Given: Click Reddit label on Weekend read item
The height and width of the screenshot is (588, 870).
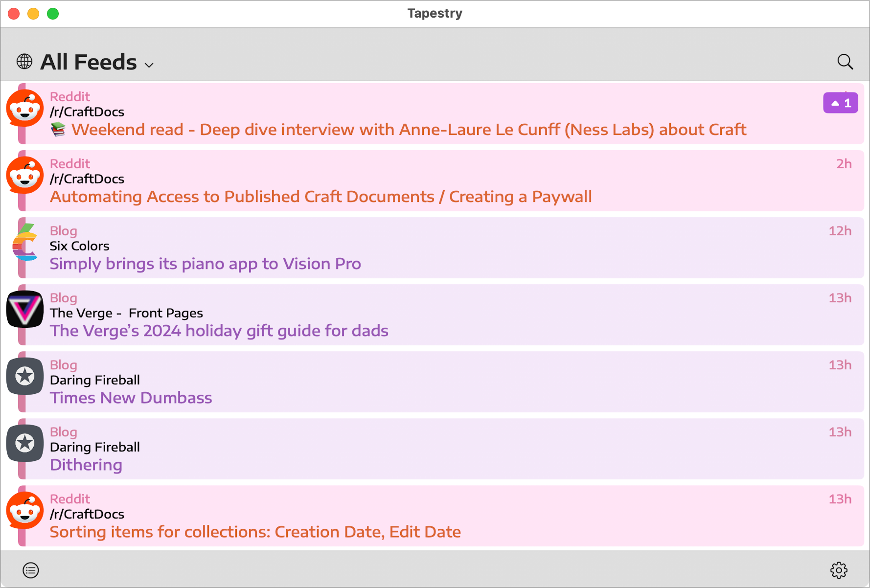Looking at the screenshot, I should (70, 97).
